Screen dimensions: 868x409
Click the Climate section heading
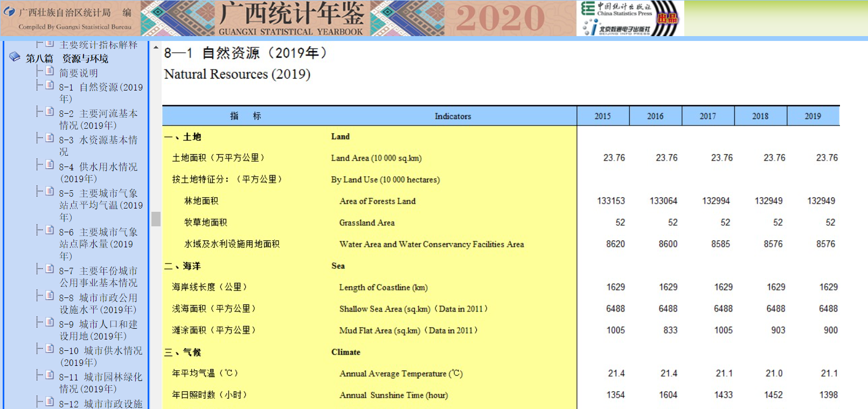(x=346, y=352)
